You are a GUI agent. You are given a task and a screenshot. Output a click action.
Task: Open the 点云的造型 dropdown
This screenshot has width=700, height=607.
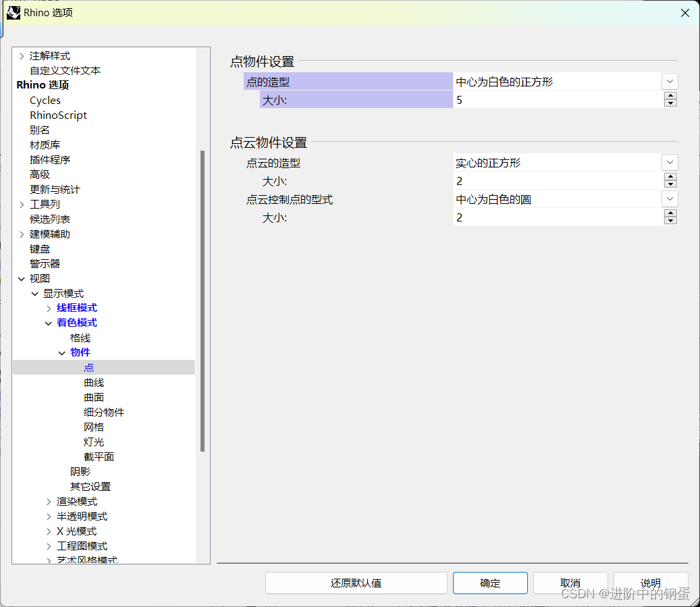tap(670, 163)
